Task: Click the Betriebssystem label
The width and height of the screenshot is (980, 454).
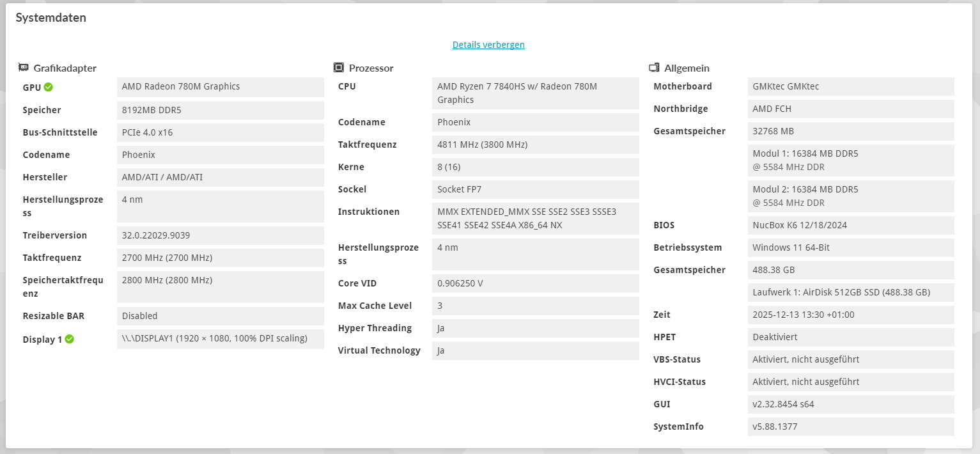Action: [688, 247]
